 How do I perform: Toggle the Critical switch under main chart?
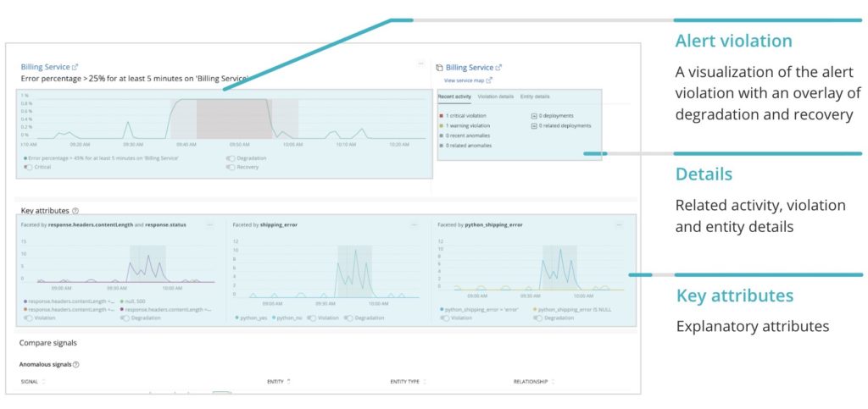click(28, 167)
